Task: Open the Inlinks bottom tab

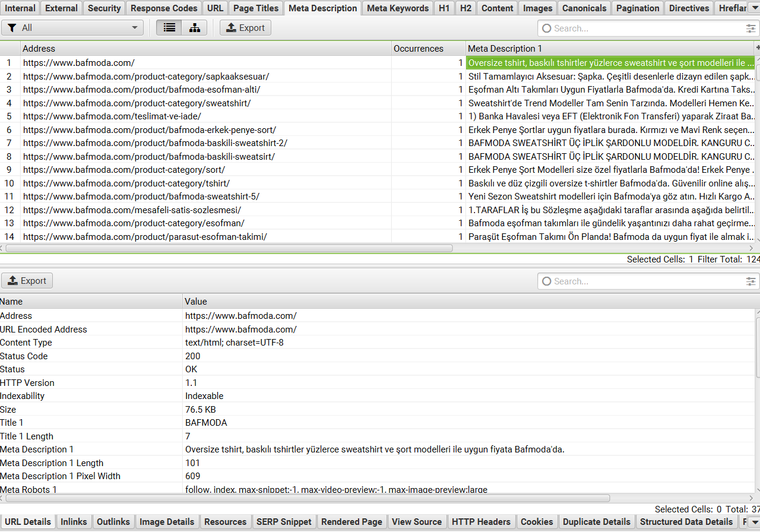Action: (74, 522)
